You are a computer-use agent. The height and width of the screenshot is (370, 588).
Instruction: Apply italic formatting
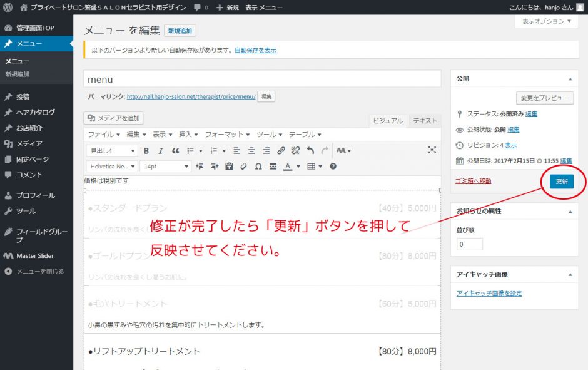161,151
